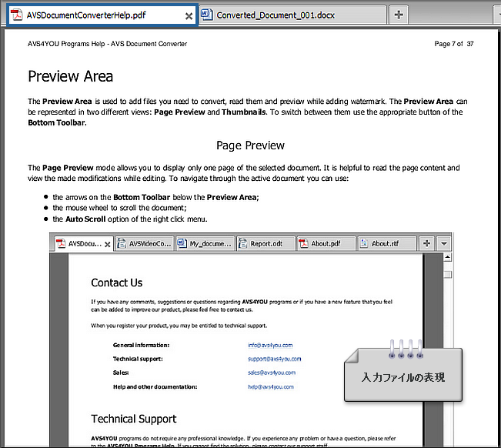Click the info@avs4you.com email link

click(270, 345)
